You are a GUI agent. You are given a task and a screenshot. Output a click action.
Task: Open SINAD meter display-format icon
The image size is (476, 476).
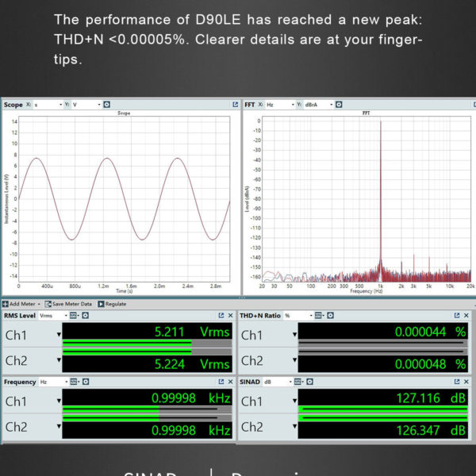(x=298, y=382)
